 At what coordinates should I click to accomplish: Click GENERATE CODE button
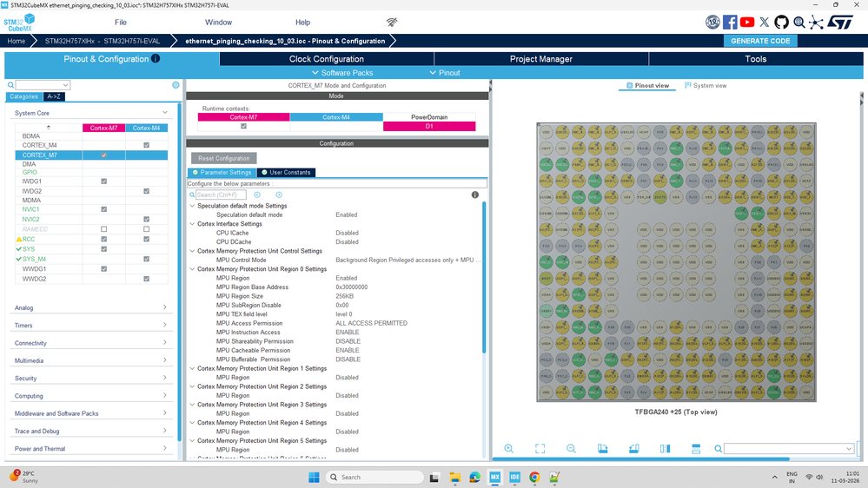point(760,41)
